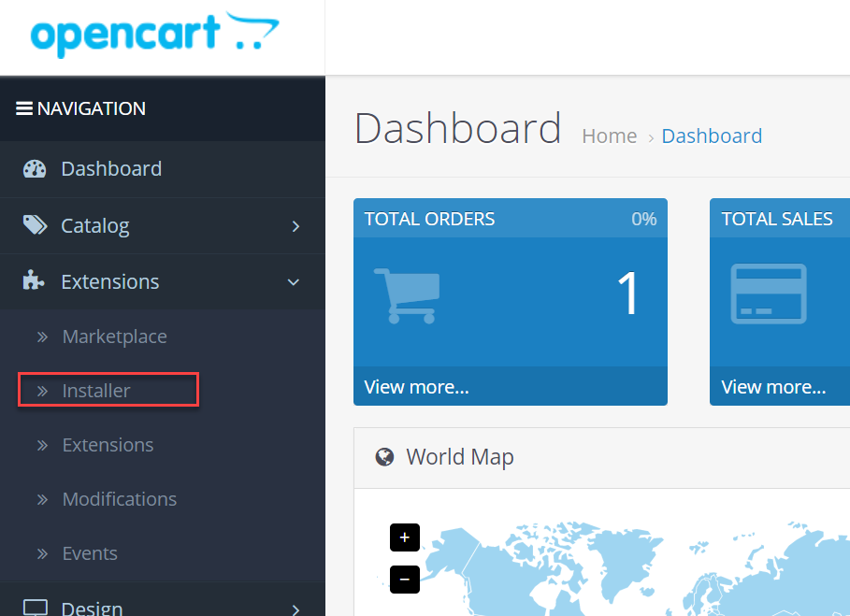Image resolution: width=850 pixels, height=616 pixels.
Task: Click the World Map panel heading
Action: [460, 457]
